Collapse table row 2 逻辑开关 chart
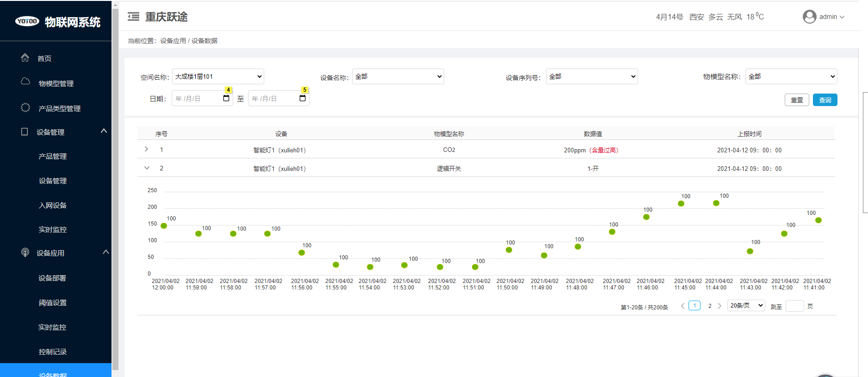868x377 pixels. 147,168
